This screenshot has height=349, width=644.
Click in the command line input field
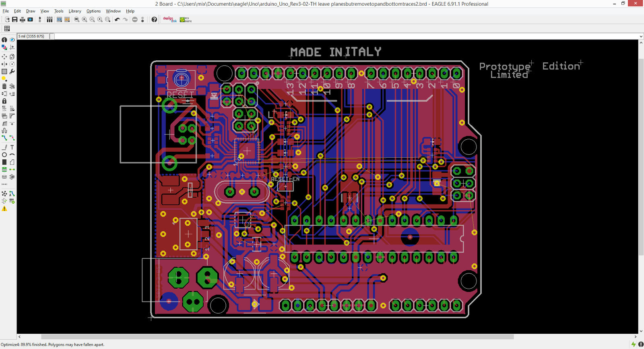click(x=346, y=36)
